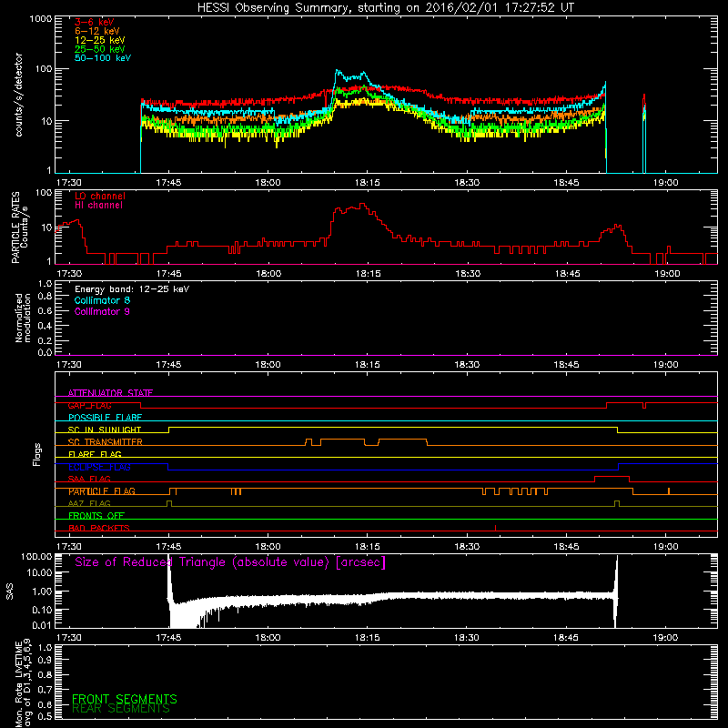Click the HESSI Observing Summary title text
Image resolution: width=728 pixels, height=728 pixels.
[x=385, y=8]
